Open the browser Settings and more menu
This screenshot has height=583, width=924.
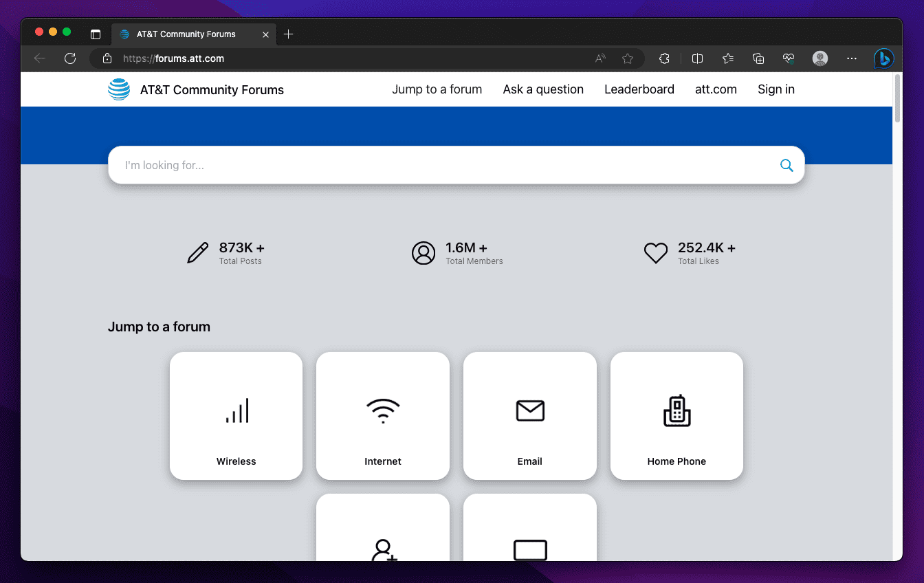[852, 58]
